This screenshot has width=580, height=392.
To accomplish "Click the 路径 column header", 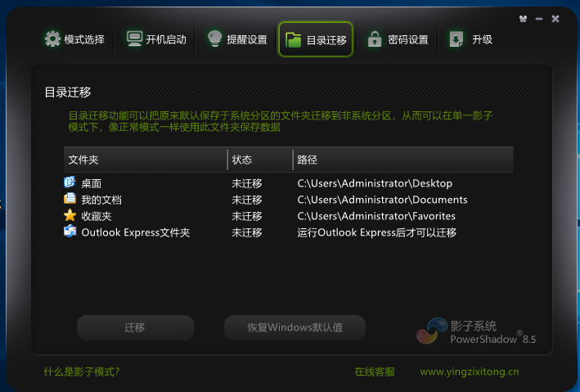I will coord(403,160).
